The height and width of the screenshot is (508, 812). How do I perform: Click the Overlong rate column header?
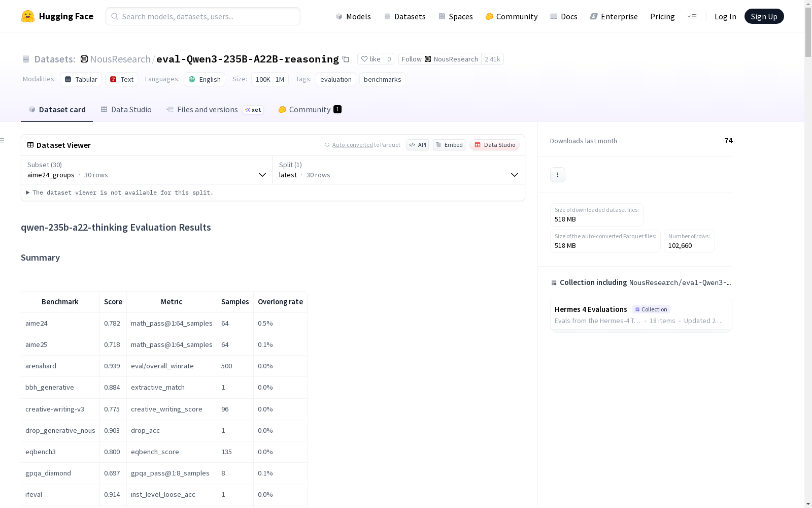pyautogui.click(x=280, y=302)
